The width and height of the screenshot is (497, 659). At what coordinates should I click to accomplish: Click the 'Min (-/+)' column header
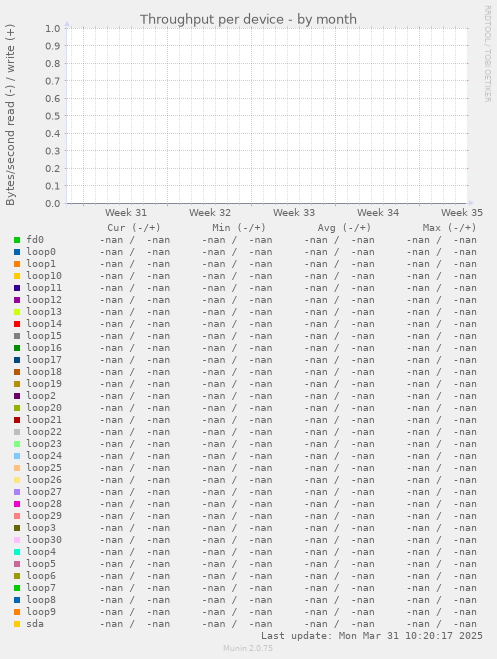pos(239,228)
